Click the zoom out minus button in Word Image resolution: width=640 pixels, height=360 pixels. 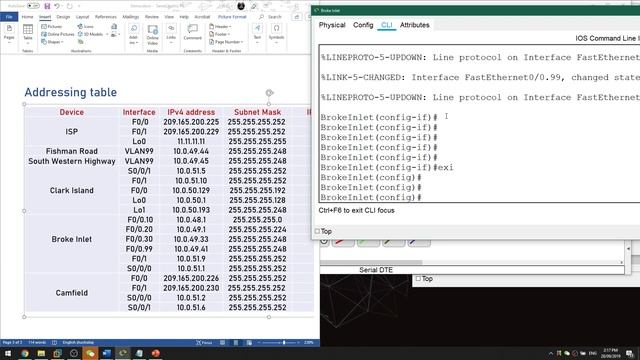[259, 343]
